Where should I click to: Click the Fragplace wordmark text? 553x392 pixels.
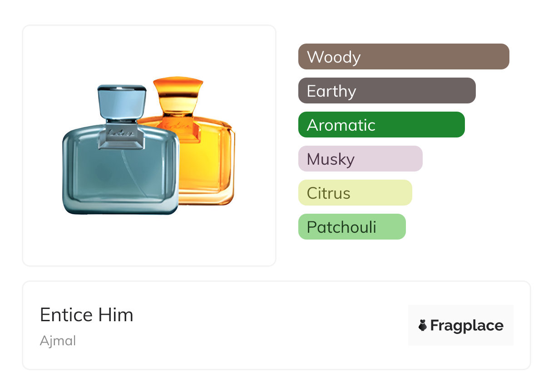tap(466, 325)
